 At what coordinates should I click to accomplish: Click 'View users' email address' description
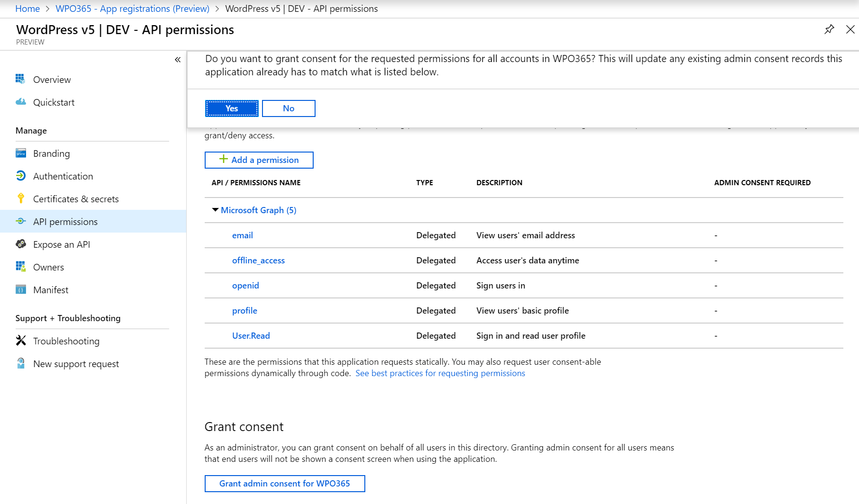click(x=525, y=235)
